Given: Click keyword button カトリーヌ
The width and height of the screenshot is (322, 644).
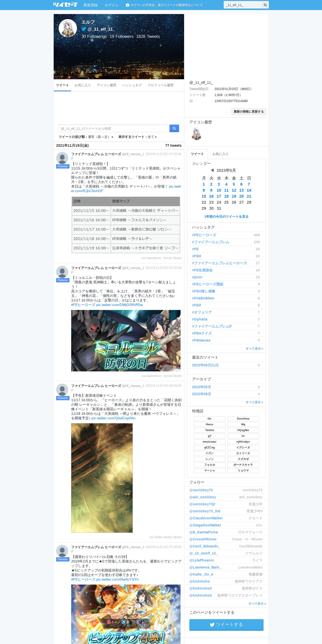Looking at the screenshot, I should [x=243, y=453].
